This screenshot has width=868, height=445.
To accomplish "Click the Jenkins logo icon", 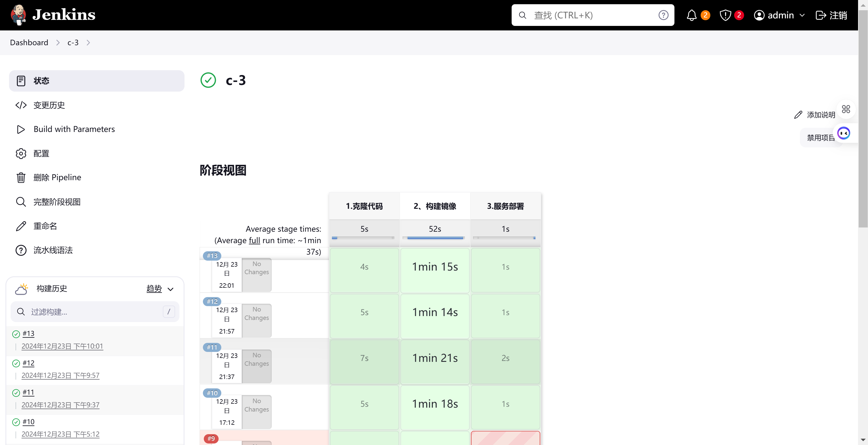I will pos(18,15).
